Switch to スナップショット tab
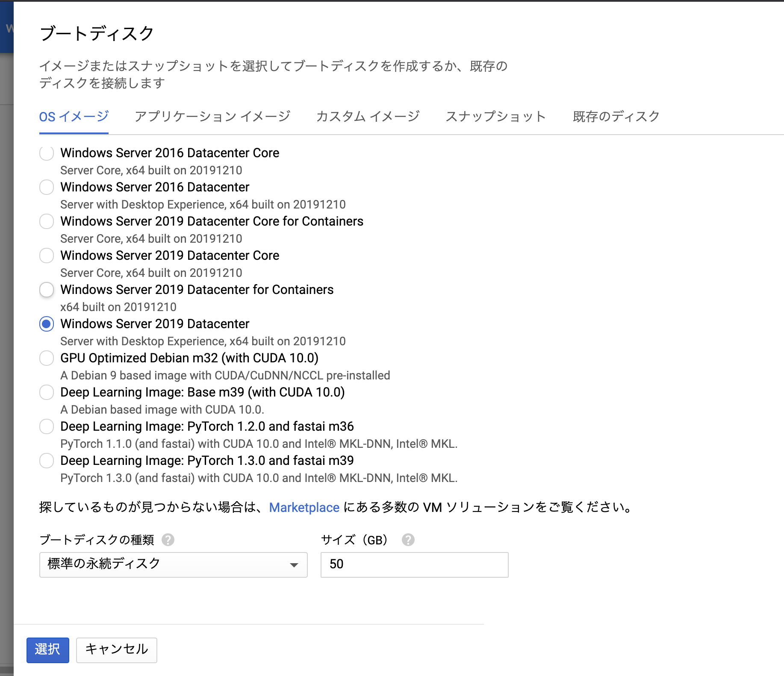Screen dimensions: 784x676 click(496, 117)
